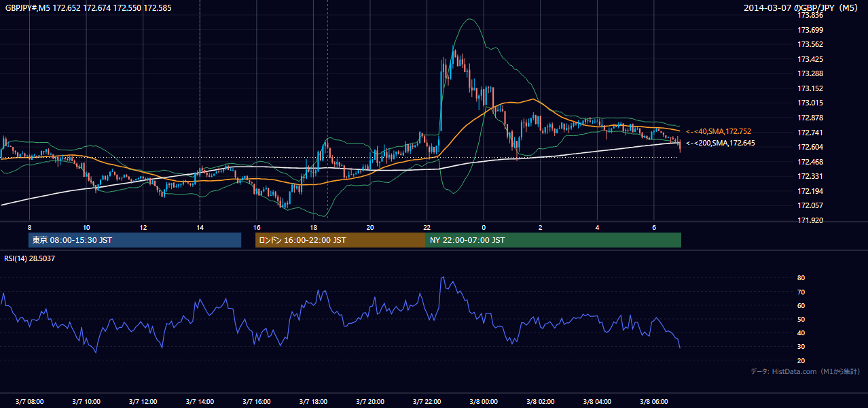This screenshot has height=408, width=868.
Task: Click RSI scale value 50
Action: pyautogui.click(x=801, y=319)
